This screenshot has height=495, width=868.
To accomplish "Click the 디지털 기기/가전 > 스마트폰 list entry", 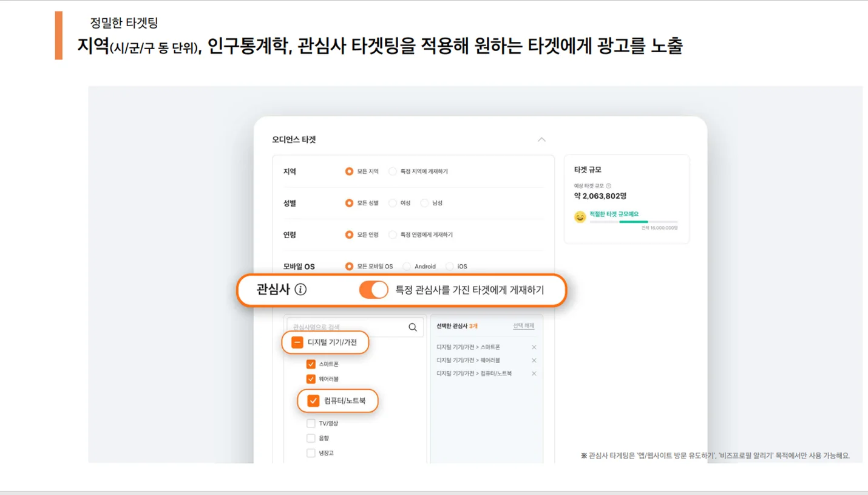I will point(468,347).
